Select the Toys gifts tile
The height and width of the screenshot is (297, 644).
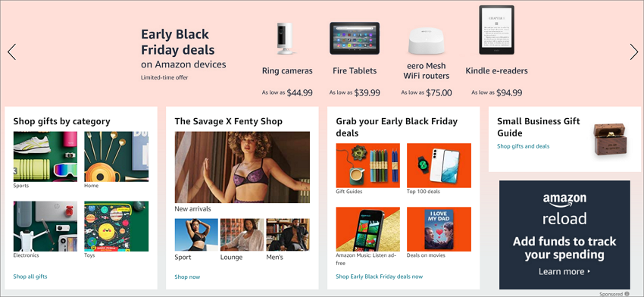[x=116, y=227]
